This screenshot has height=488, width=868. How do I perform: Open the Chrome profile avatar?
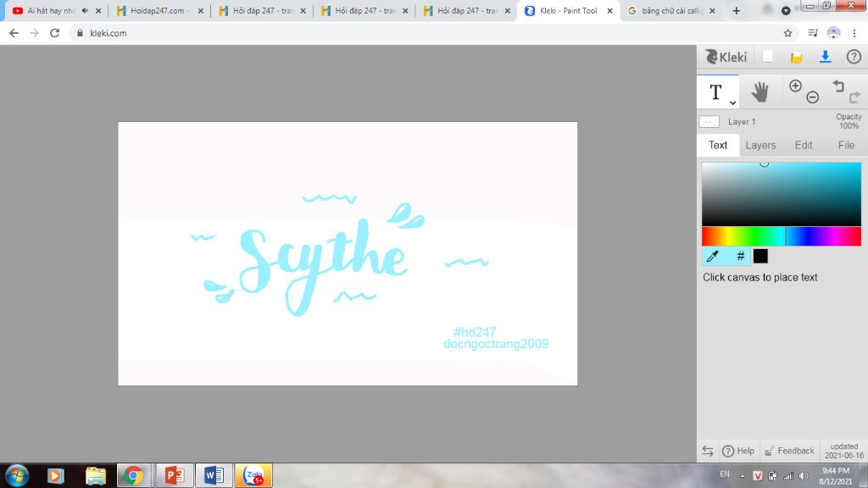(x=833, y=33)
